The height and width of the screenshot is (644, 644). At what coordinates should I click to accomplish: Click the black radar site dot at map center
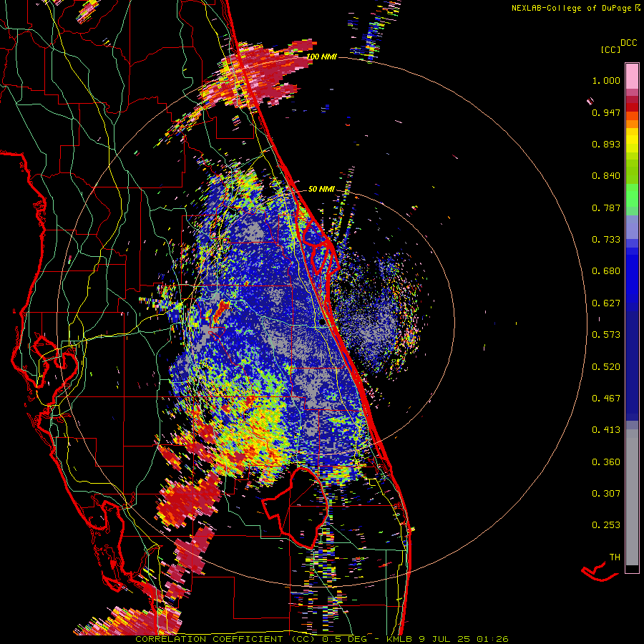point(321,323)
